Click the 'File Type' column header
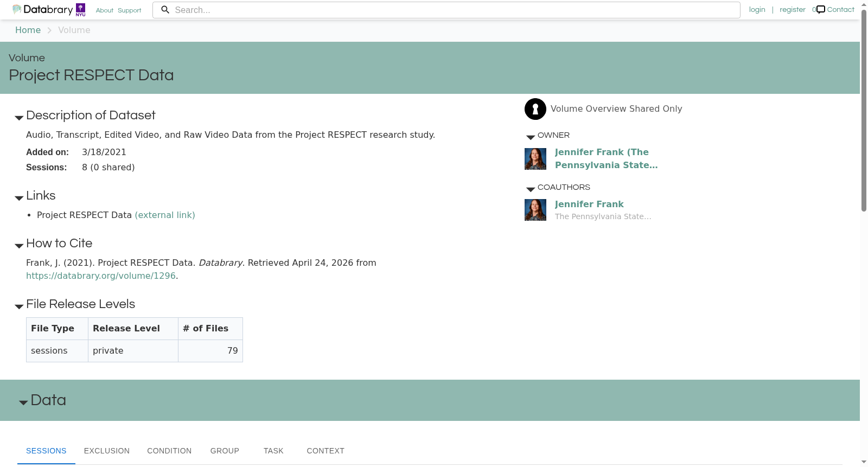The height and width of the screenshot is (467, 868). click(57, 329)
